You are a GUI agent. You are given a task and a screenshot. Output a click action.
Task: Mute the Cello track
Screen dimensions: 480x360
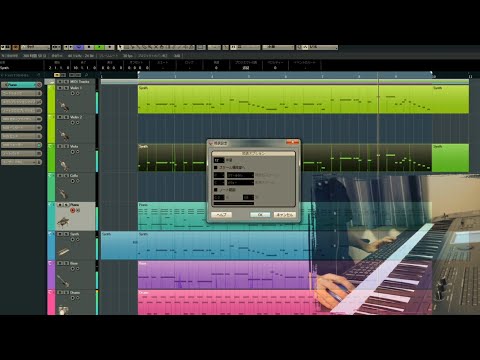click(x=60, y=175)
